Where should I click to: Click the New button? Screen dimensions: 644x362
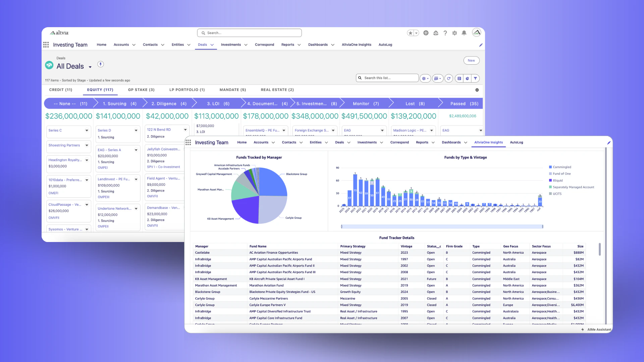coord(471,60)
